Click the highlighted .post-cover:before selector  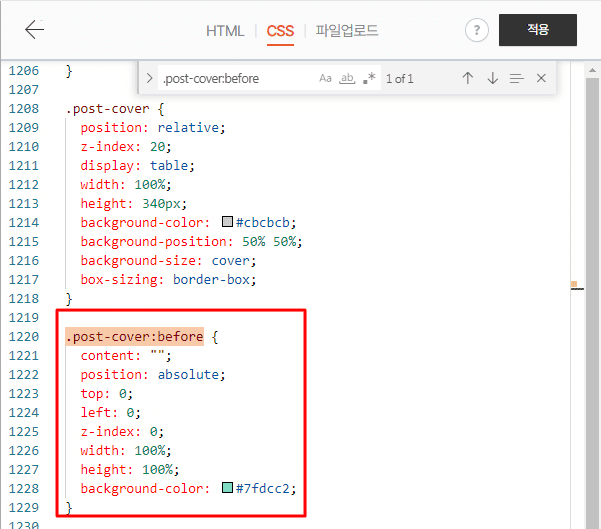click(x=134, y=337)
